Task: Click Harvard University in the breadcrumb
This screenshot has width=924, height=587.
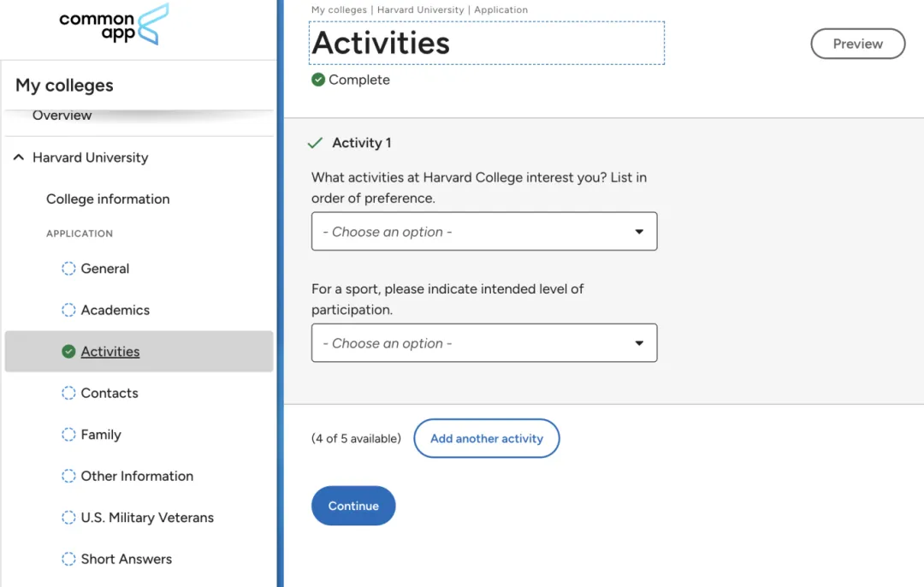Action: [420, 9]
